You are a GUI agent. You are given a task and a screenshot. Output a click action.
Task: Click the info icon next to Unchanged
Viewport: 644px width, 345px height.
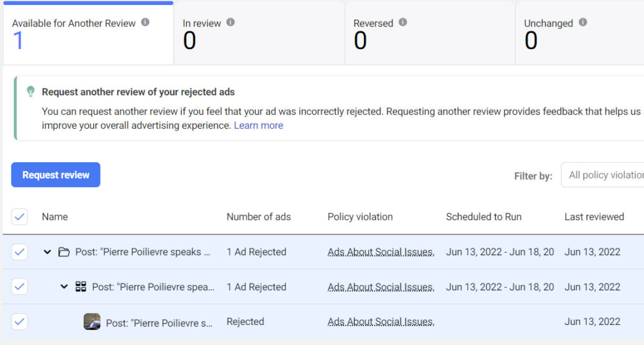(583, 22)
